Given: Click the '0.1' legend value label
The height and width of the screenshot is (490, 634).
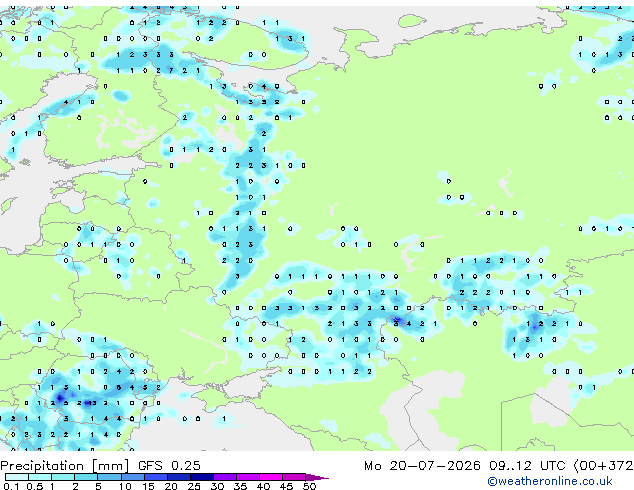Looking at the screenshot, I should tap(10, 486).
